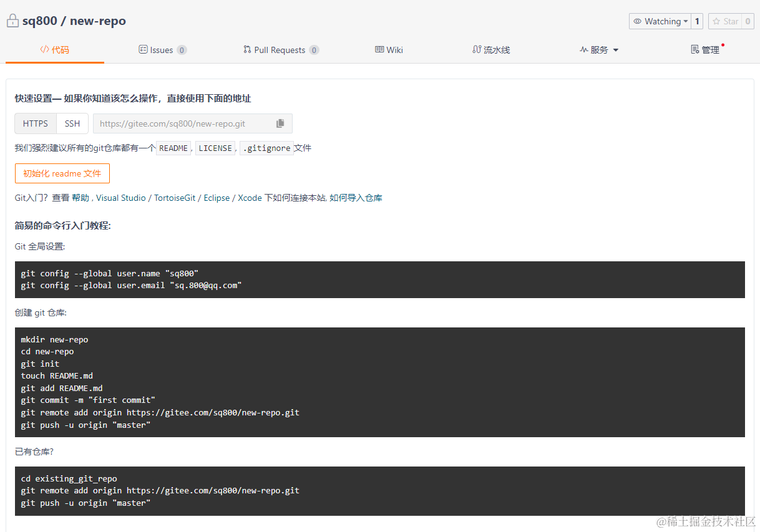This screenshot has height=532, width=760.
Task: Click the sq800 owner link
Action: 40,21
